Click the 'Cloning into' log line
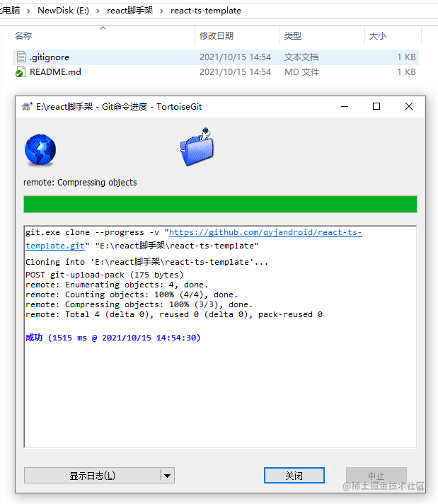438x504 pixels. click(x=147, y=262)
